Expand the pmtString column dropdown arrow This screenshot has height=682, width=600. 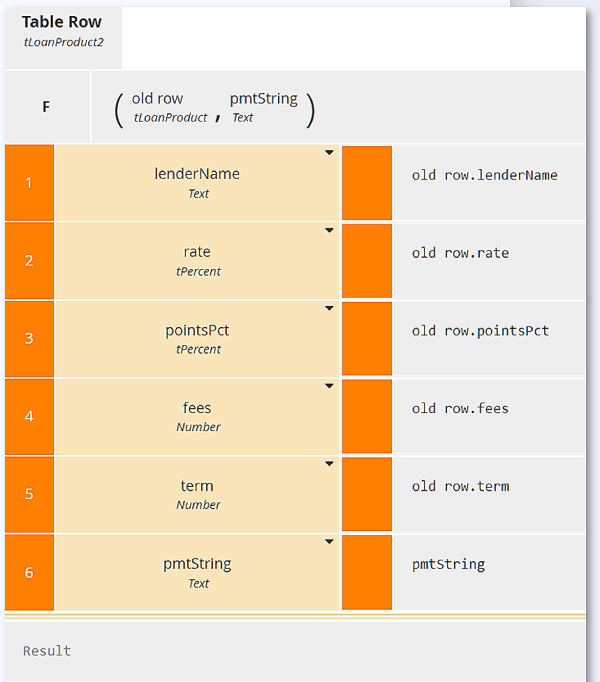329,542
